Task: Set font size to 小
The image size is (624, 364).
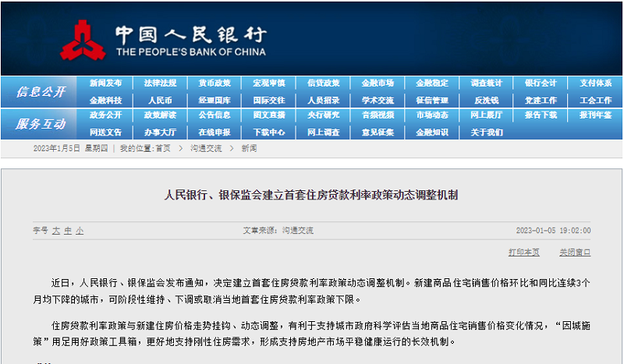Action: 80,231
